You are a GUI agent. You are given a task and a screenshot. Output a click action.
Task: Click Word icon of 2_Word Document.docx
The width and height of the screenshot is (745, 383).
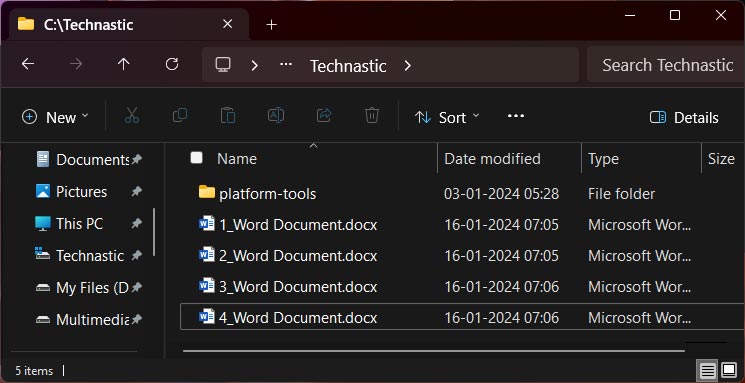pyautogui.click(x=207, y=255)
